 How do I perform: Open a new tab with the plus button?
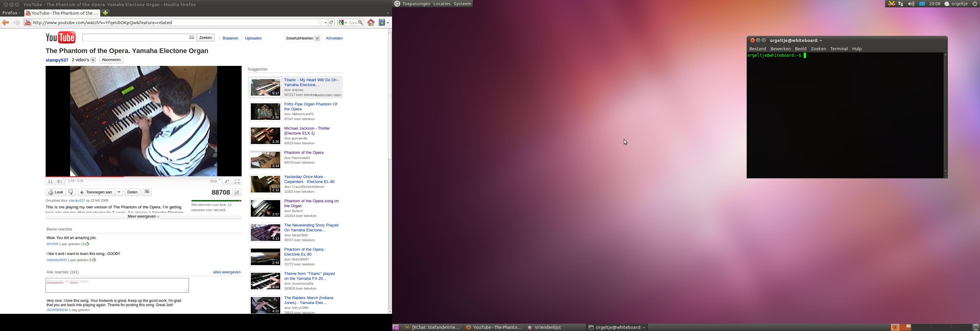click(105, 13)
